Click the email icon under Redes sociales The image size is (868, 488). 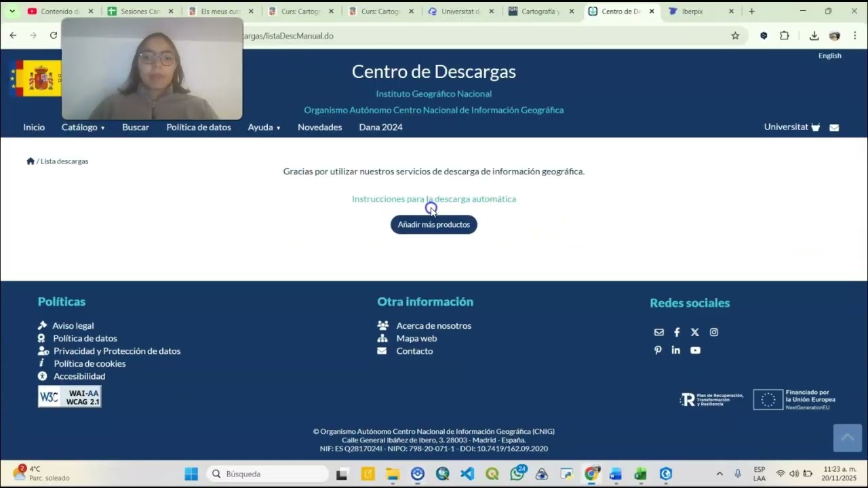click(658, 332)
